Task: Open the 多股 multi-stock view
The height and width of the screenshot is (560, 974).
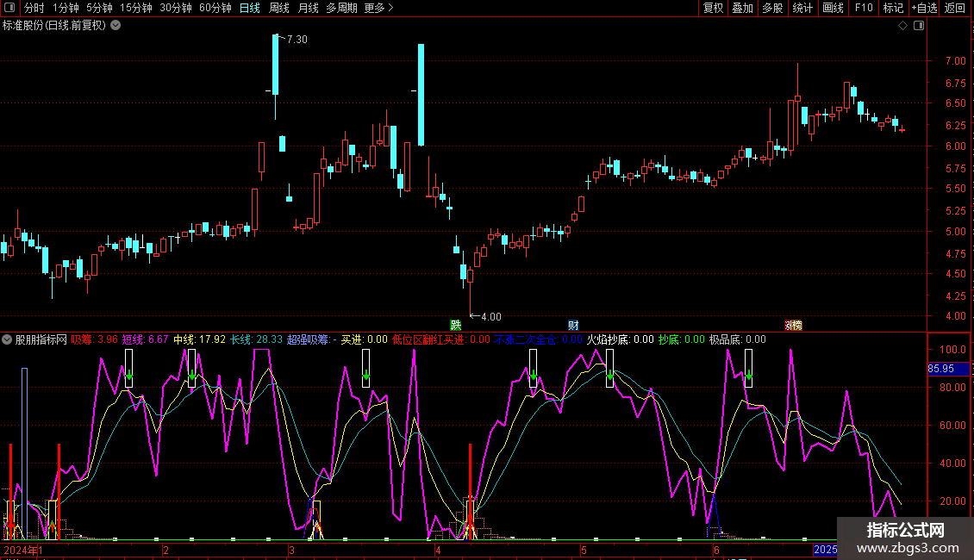Action: (773, 8)
